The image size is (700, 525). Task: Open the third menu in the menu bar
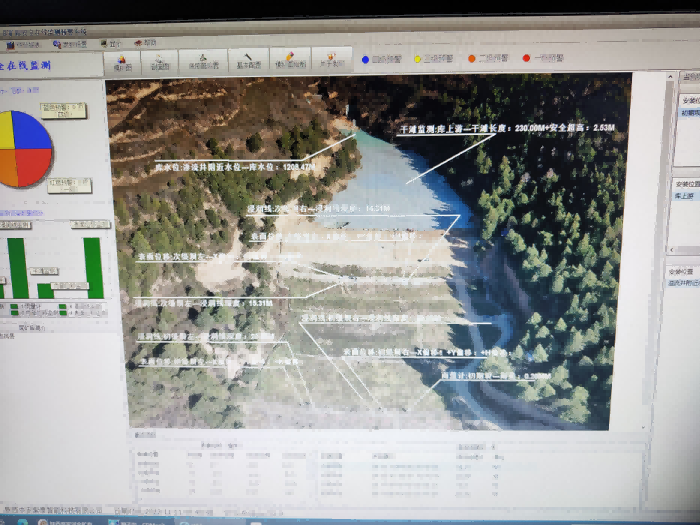(110, 44)
